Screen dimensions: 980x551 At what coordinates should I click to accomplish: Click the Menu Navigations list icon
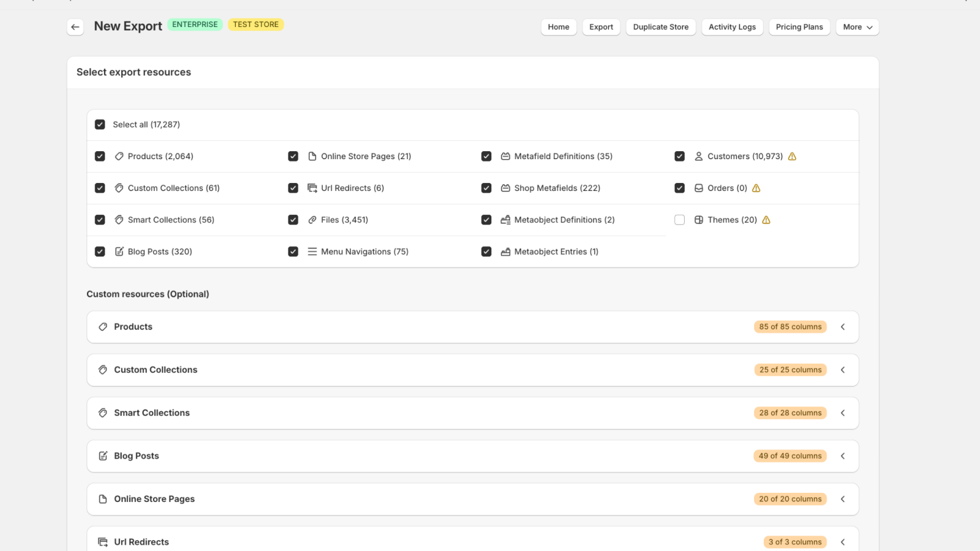pos(312,252)
